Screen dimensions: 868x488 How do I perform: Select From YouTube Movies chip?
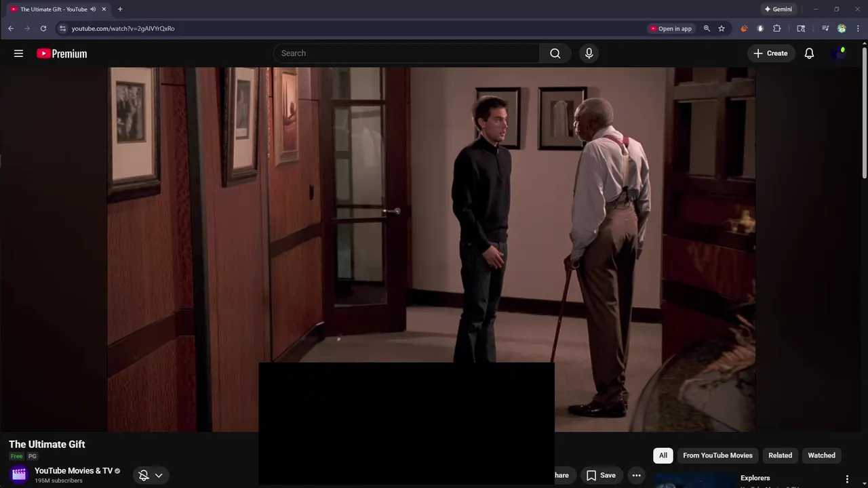click(717, 455)
